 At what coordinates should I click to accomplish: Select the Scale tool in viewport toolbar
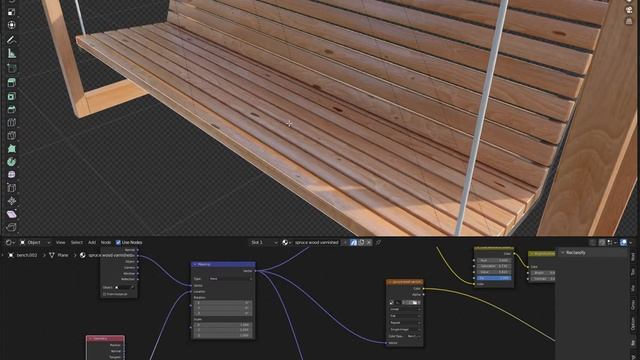click(11, 12)
